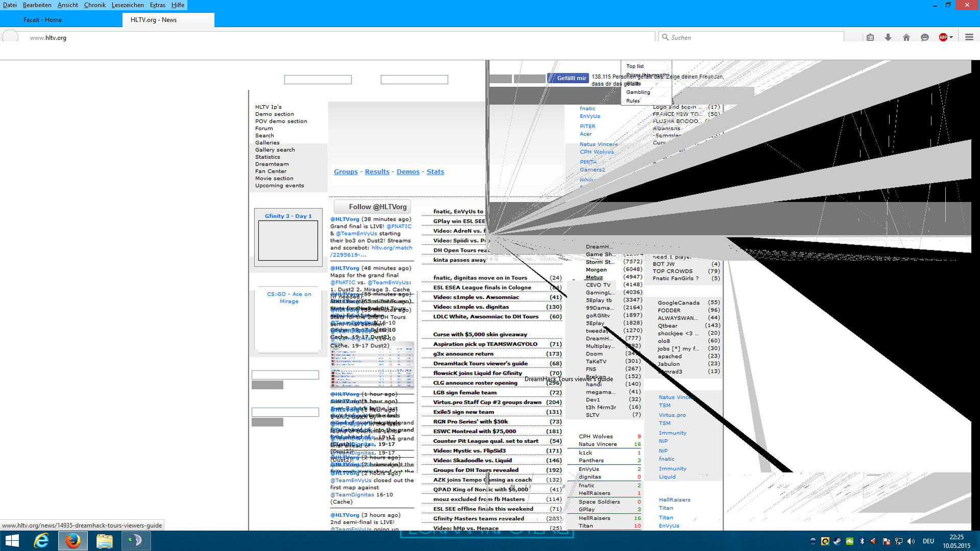Screen dimensions: 980x551
Task: Open the network connection tray icon
Action: [899, 541]
